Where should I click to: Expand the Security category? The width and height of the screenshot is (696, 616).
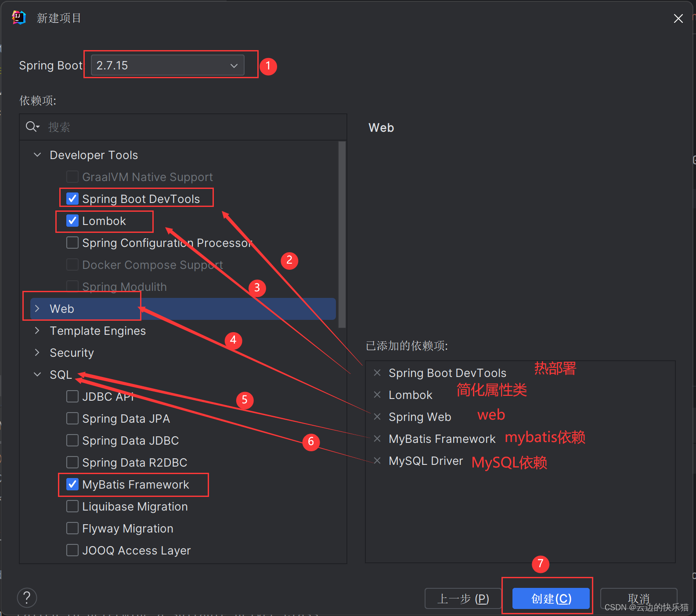pyautogui.click(x=37, y=353)
